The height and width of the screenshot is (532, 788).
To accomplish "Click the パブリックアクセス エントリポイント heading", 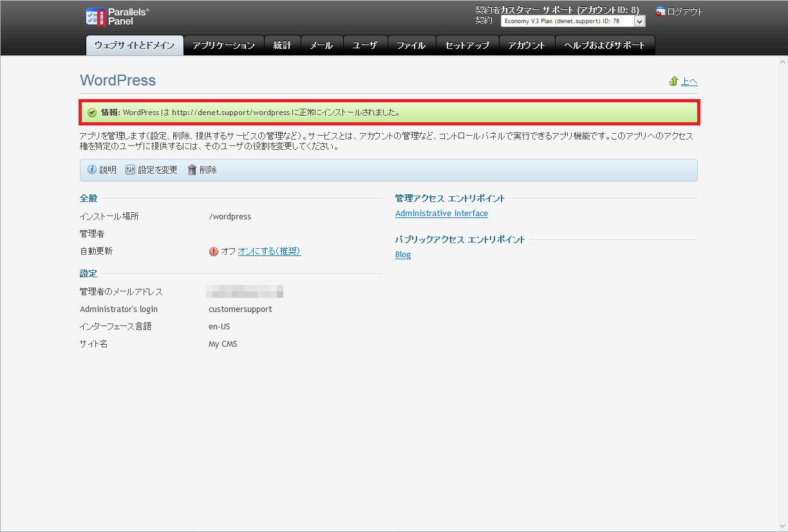I will pos(460,239).
